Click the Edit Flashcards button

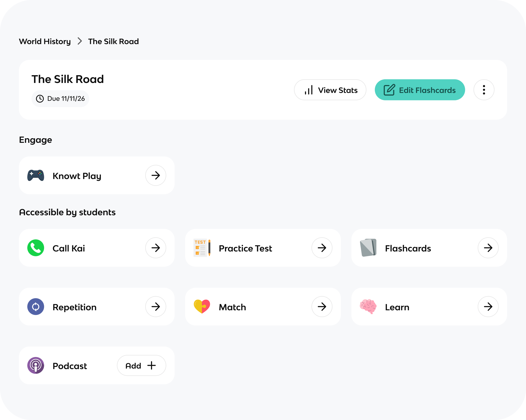coord(420,90)
